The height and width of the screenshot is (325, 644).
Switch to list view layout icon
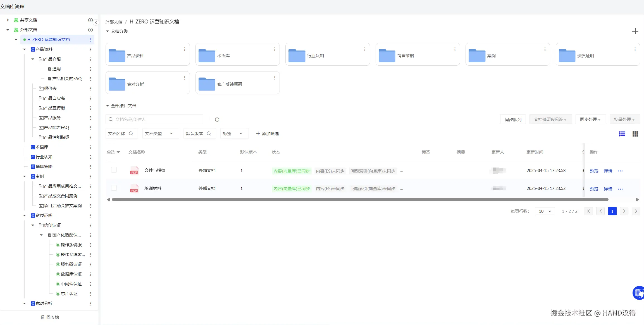coord(622,134)
